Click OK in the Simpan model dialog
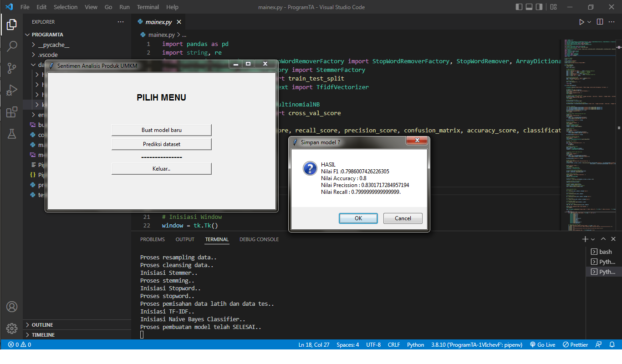 pyautogui.click(x=358, y=218)
